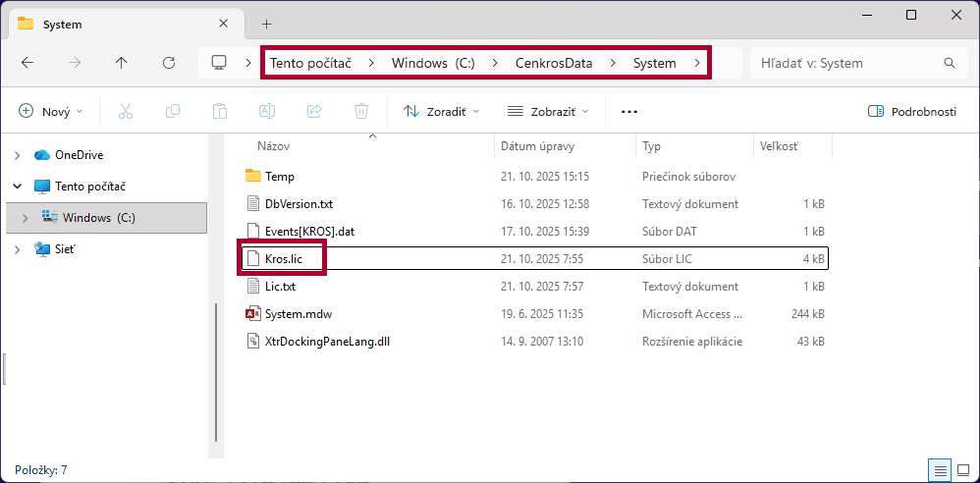Open the three-dot more options menu
Image resolution: width=980 pixels, height=483 pixels.
629,111
